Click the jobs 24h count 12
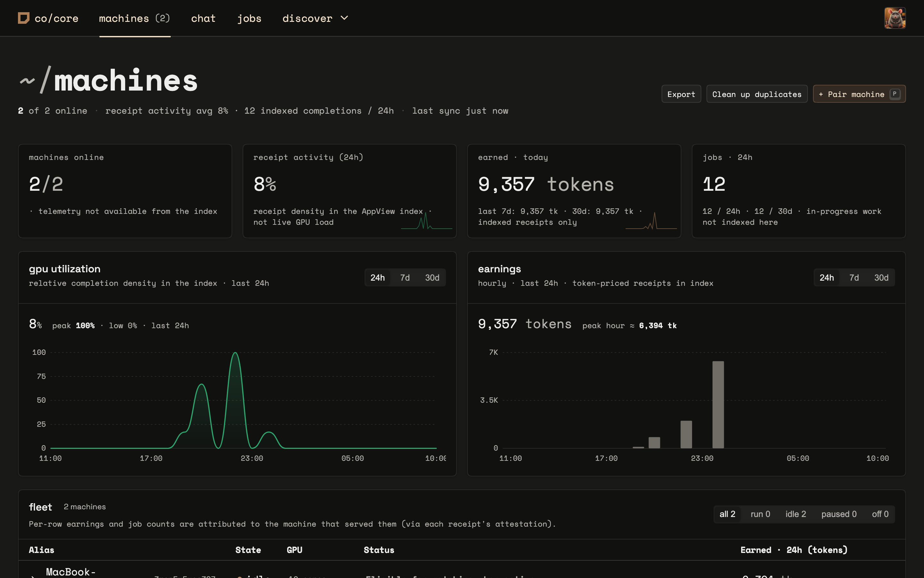 pyautogui.click(x=714, y=184)
